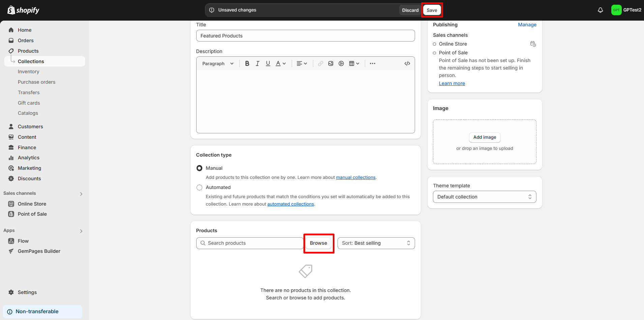Screen dimensions: 644x320
Task: Open the editor's more options ellipsis
Action: (373, 63)
